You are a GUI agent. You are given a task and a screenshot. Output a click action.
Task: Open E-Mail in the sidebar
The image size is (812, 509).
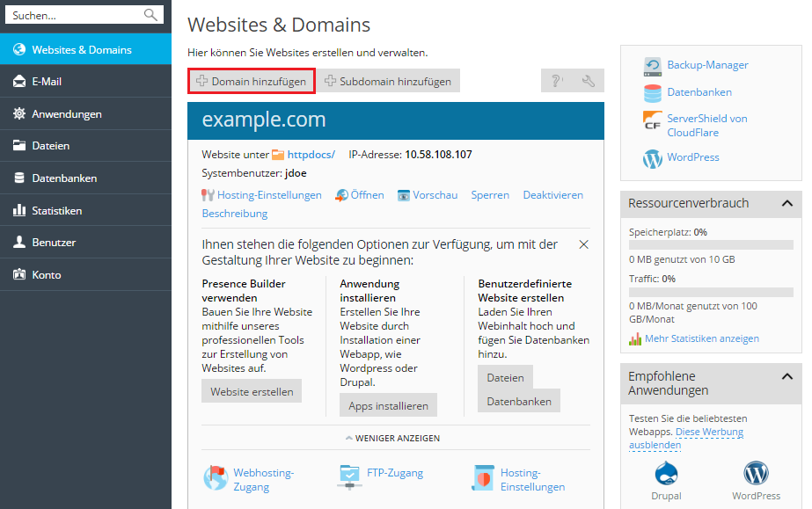coord(85,82)
